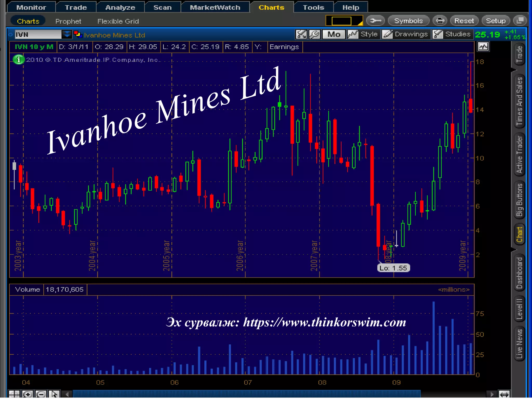The width and height of the screenshot is (532, 399).
Task: Click the 09 year label on time axis
Action: [x=396, y=382]
